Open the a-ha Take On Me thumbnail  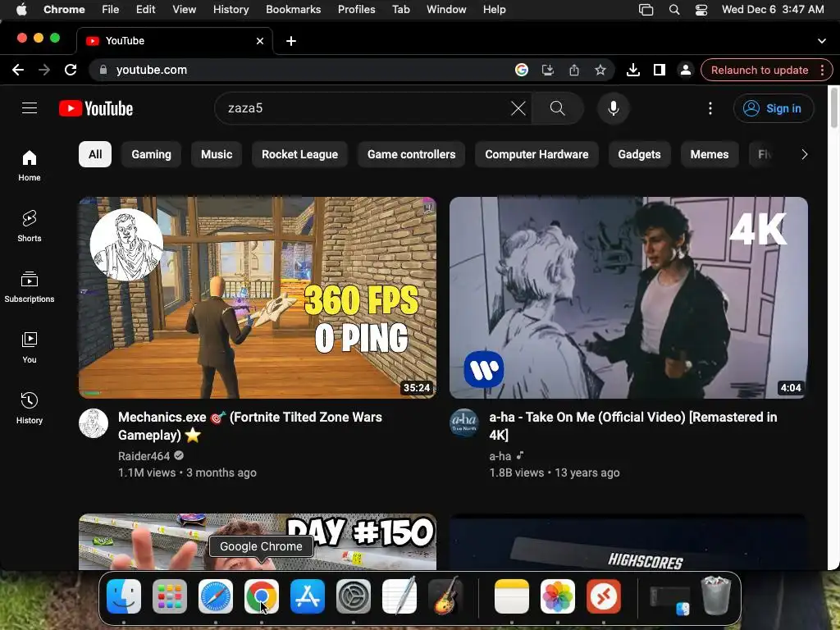coord(628,297)
